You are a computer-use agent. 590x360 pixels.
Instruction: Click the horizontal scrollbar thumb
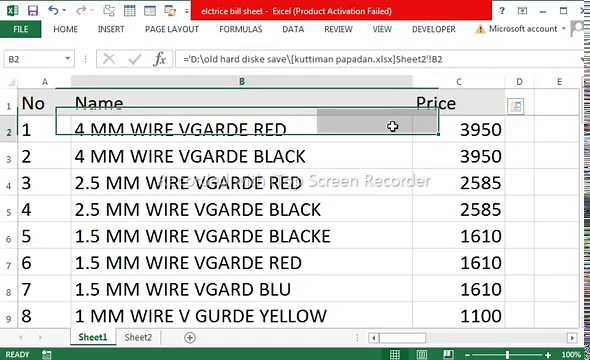tap(402, 337)
